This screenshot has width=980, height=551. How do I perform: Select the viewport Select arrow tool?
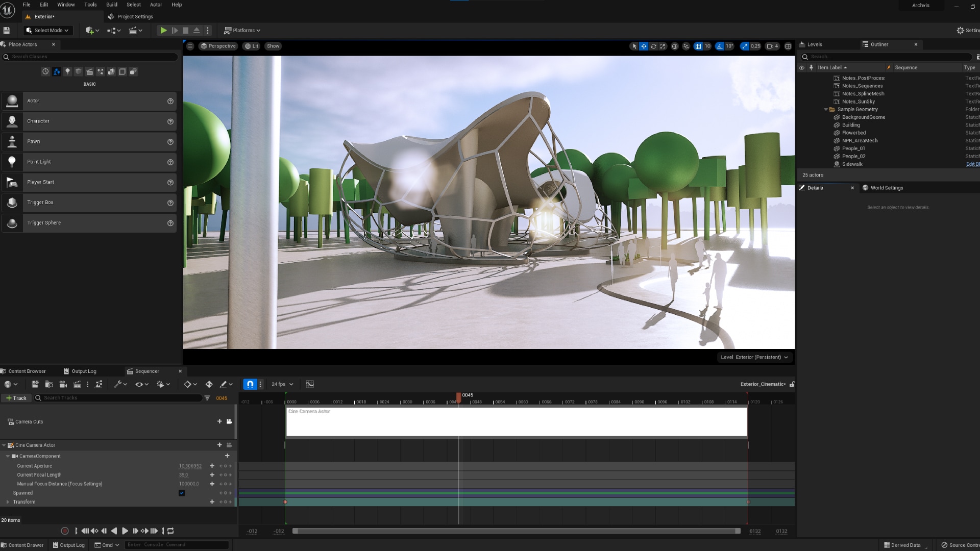point(634,46)
